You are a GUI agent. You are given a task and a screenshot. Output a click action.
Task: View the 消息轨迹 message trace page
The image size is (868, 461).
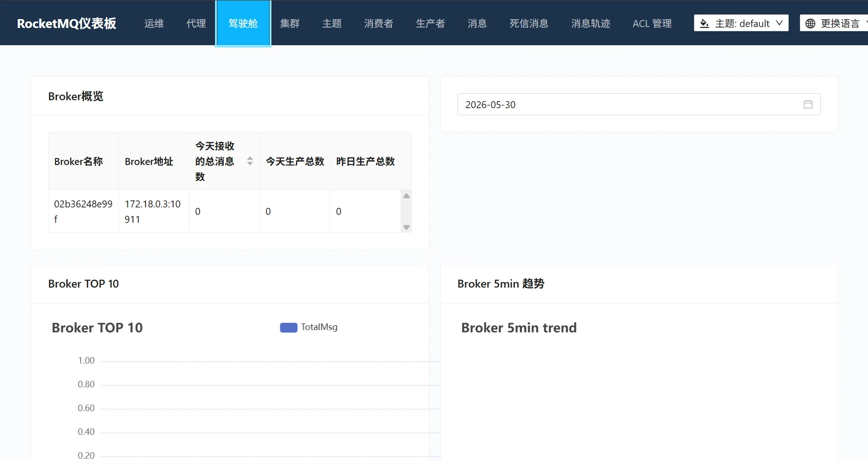tap(590, 23)
